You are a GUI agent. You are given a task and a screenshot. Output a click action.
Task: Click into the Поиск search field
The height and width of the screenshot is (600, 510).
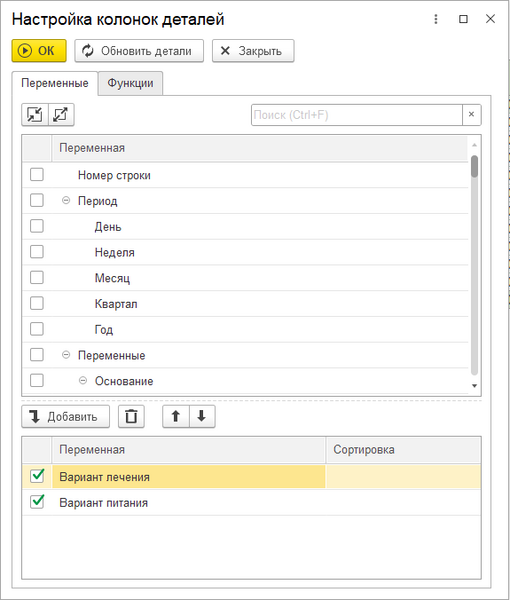point(357,114)
